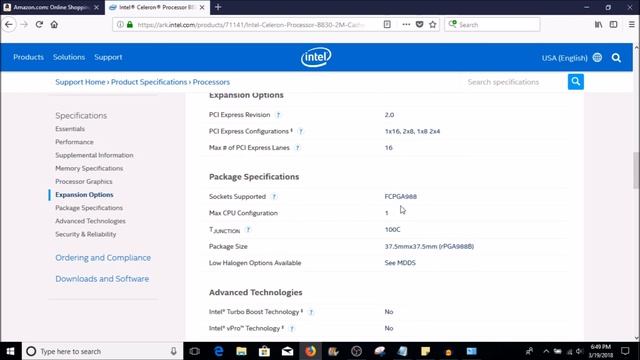Image resolution: width=640 pixels, height=360 pixels.
Task: Open Downloads and Software section
Action: [102, 279]
